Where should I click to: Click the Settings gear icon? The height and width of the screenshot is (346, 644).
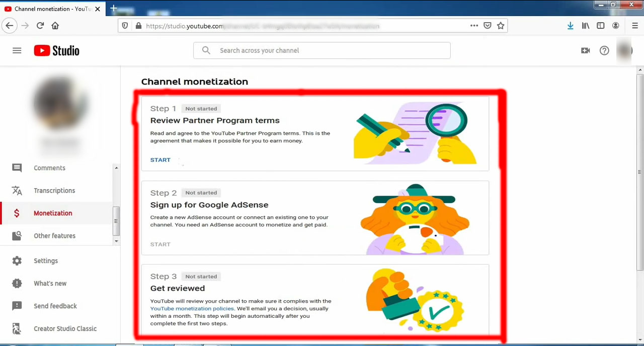(x=17, y=261)
